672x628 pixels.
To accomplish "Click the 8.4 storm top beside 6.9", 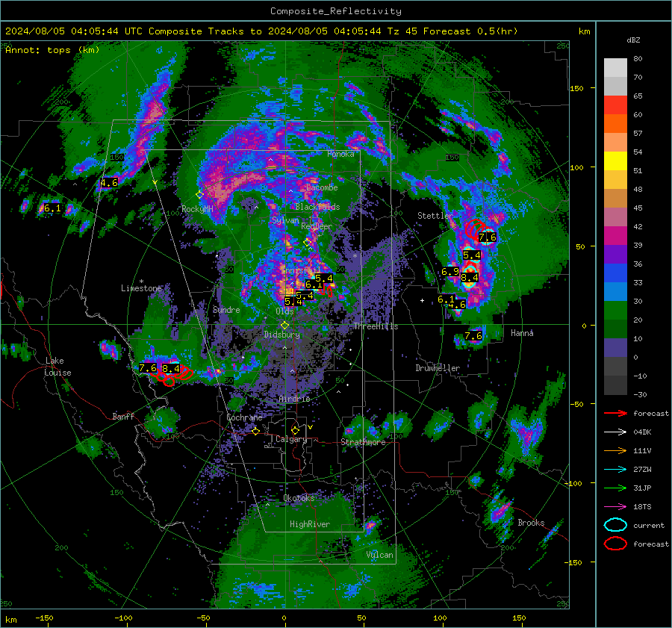I will coord(470,278).
